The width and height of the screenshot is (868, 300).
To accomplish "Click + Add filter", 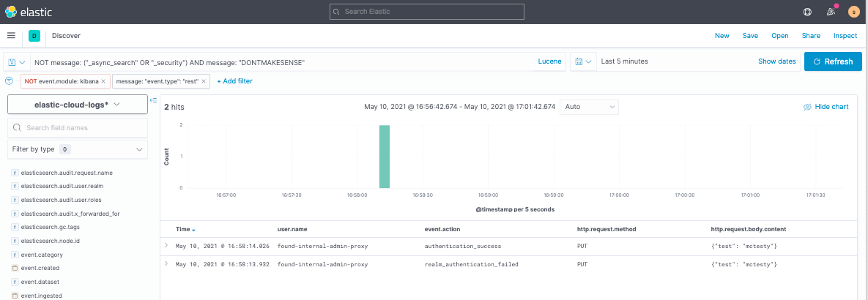I will tap(234, 81).
